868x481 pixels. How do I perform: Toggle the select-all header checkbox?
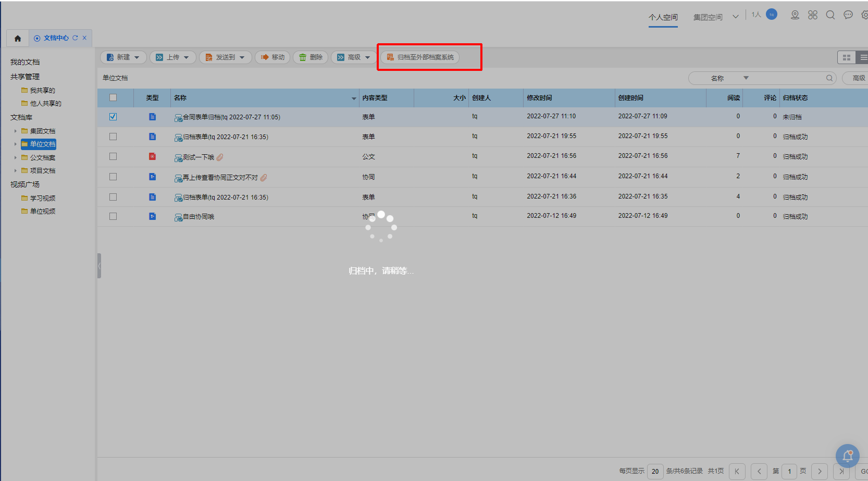113,97
